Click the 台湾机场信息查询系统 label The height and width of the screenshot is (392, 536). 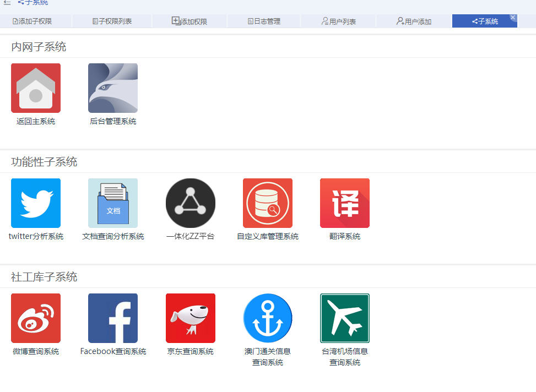(345, 357)
